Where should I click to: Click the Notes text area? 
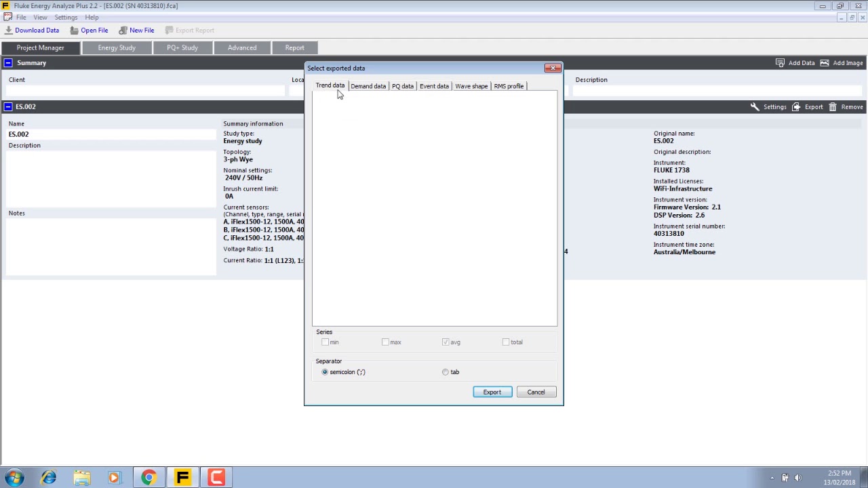112,247
